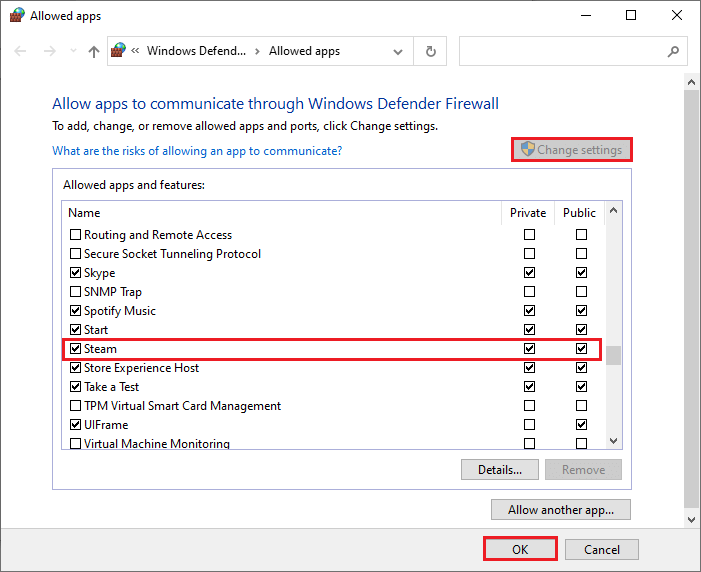Click the app list scrollbar thumb

[613, 356]
